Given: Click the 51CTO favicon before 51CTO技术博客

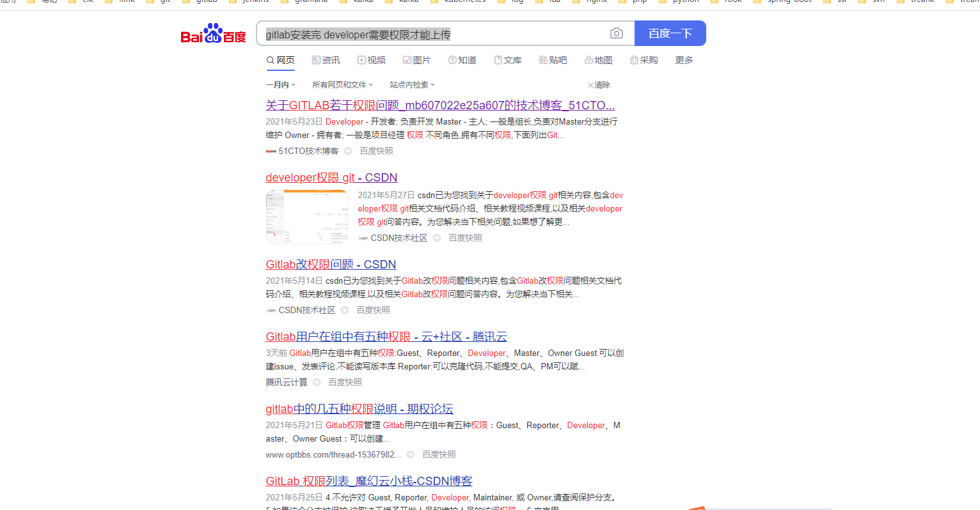Looking at the screenshot, I should pyautogui.click(x=271, y=151).
